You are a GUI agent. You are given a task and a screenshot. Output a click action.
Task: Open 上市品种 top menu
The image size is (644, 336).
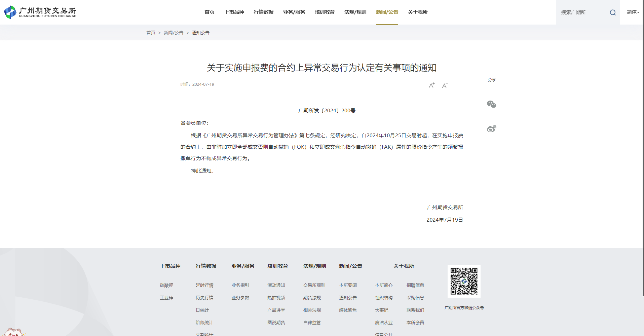pos(234,12)
